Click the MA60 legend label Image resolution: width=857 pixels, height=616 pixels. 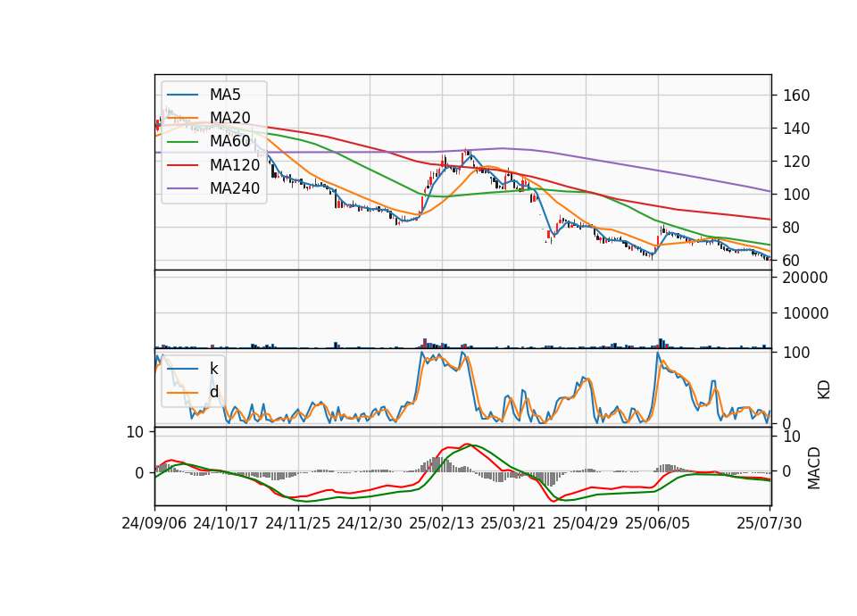(x=230, y=142)
